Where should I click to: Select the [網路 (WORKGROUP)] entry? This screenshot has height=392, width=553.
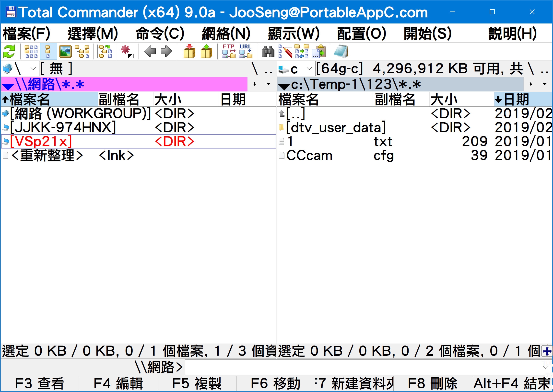tap(139, 113)
